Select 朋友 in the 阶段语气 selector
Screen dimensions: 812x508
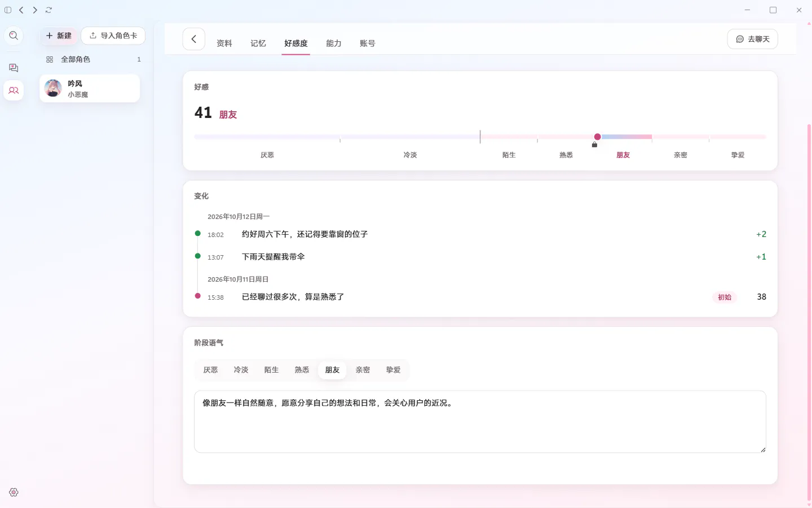332,370
